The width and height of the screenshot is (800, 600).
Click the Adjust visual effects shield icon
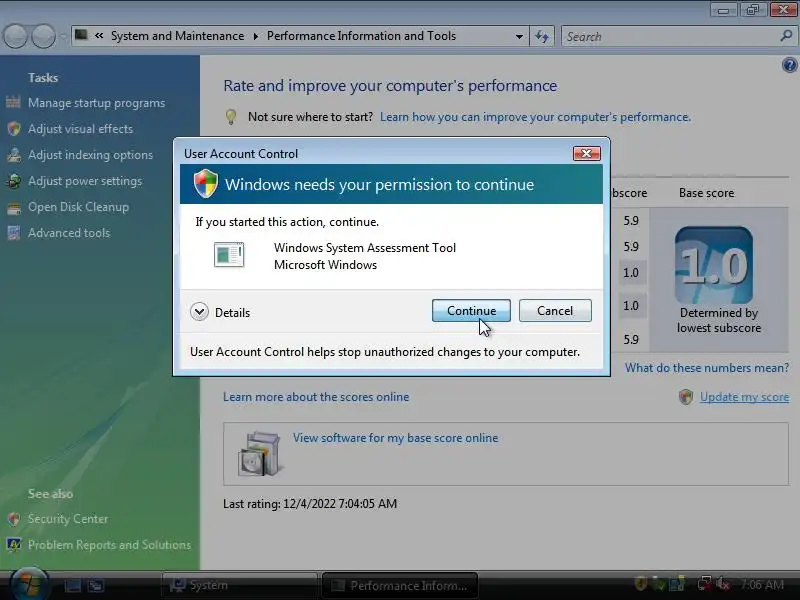(x=14, y=129)
